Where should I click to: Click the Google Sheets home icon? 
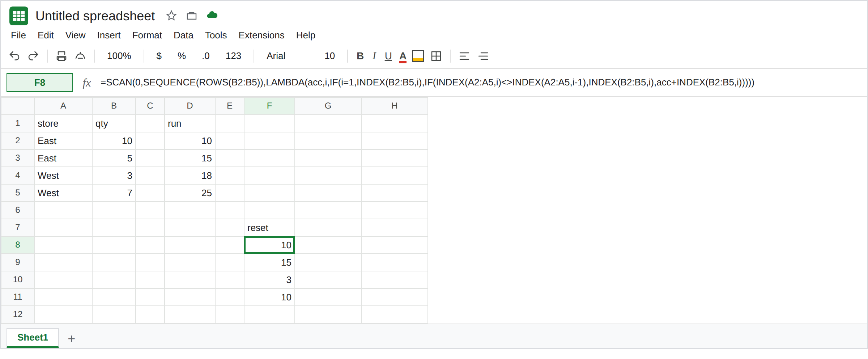coord(19,16)
